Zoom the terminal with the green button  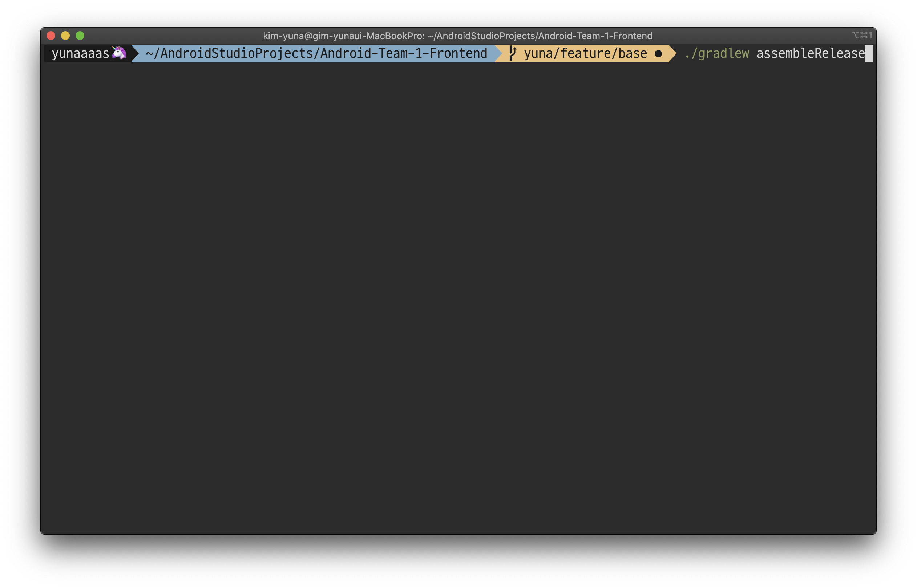[x=80, y=36]
